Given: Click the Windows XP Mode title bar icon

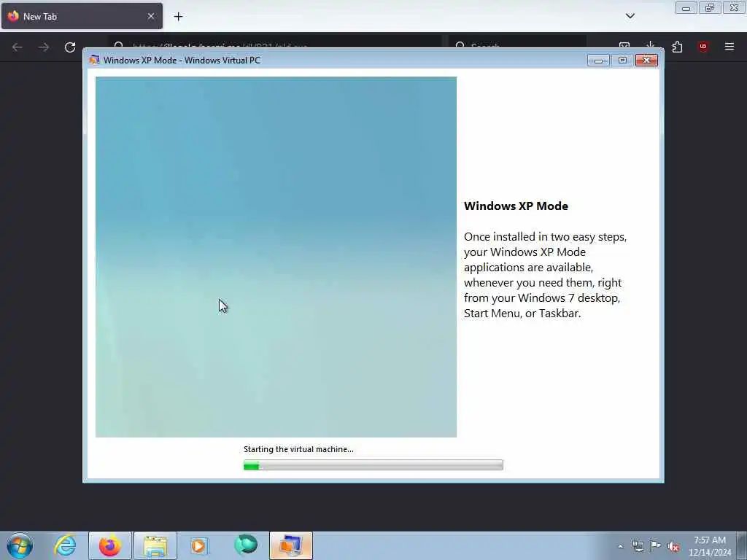Looking at the screenshot, I should coord(94,60).
